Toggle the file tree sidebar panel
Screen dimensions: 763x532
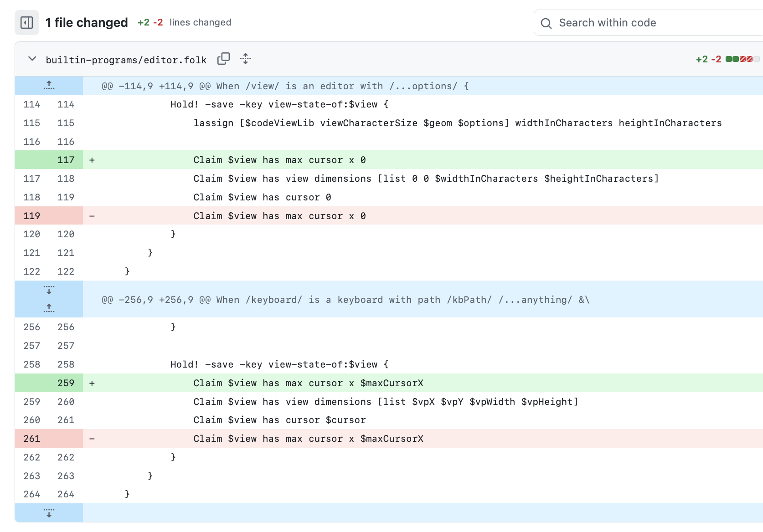[x=27, y=23]
